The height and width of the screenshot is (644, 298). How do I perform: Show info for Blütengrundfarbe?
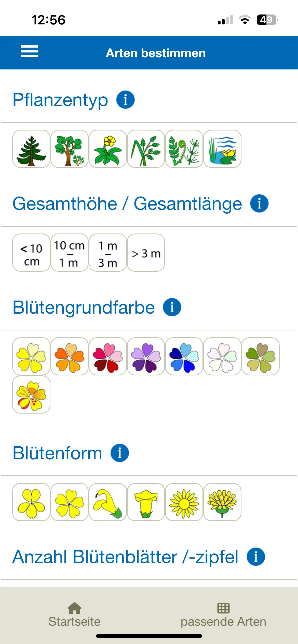pos(172,307)
